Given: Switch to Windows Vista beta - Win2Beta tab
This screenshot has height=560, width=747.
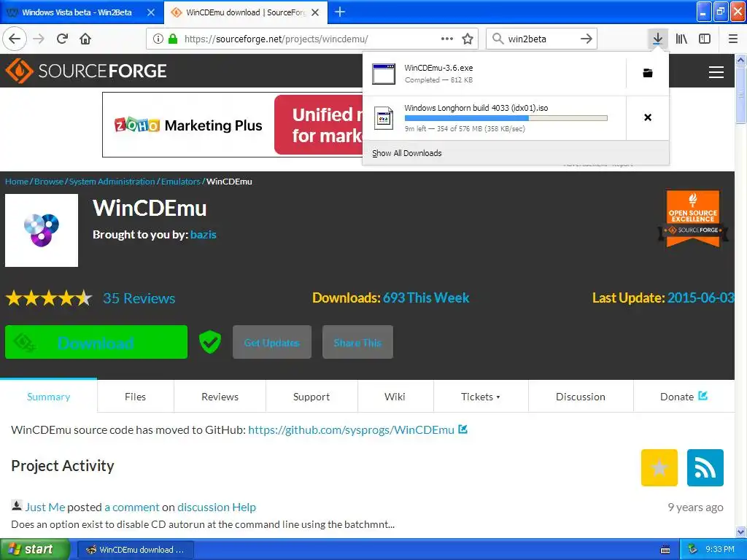Looking at the screenshot, I should [76, 12].
